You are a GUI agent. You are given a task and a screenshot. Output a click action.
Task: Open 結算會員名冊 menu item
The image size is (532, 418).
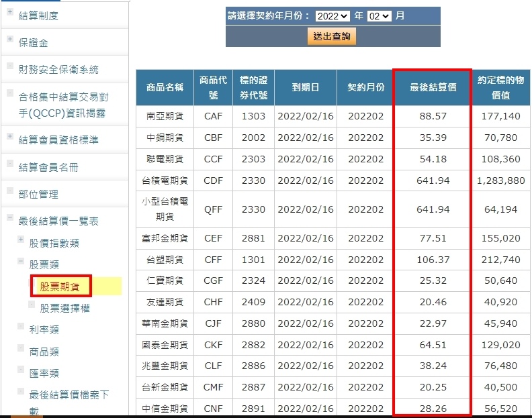tap(48, 167)
